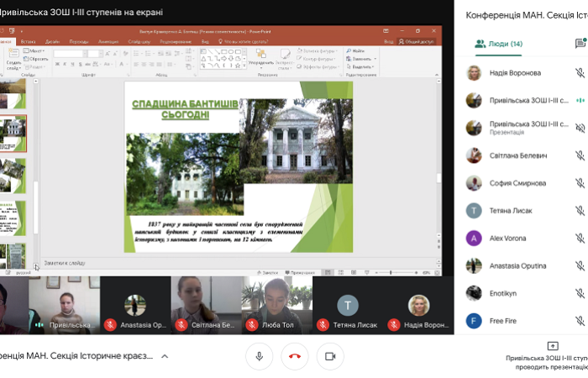End the call with the red hang-up button
588x378 pixels.
295,356
